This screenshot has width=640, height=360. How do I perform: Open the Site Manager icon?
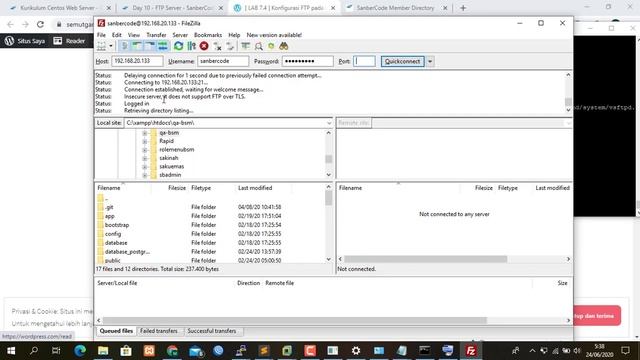pyautogui.click(x=101, y=46)
